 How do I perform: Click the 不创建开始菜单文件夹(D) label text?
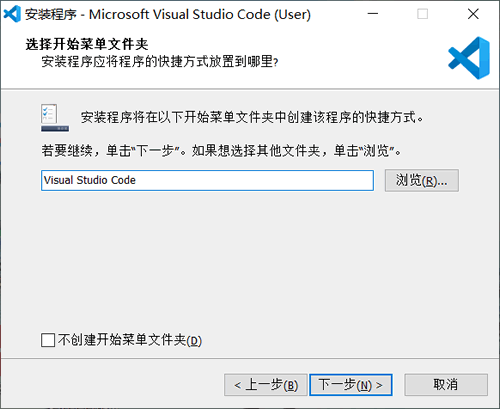pyautogui.click(x=130, y=340)
